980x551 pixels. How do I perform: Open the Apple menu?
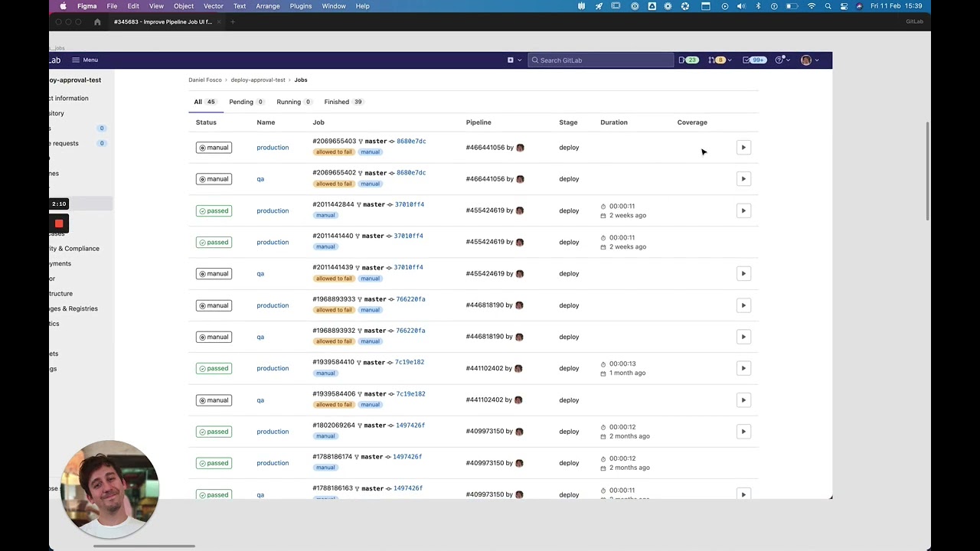(x=63, y=6)
